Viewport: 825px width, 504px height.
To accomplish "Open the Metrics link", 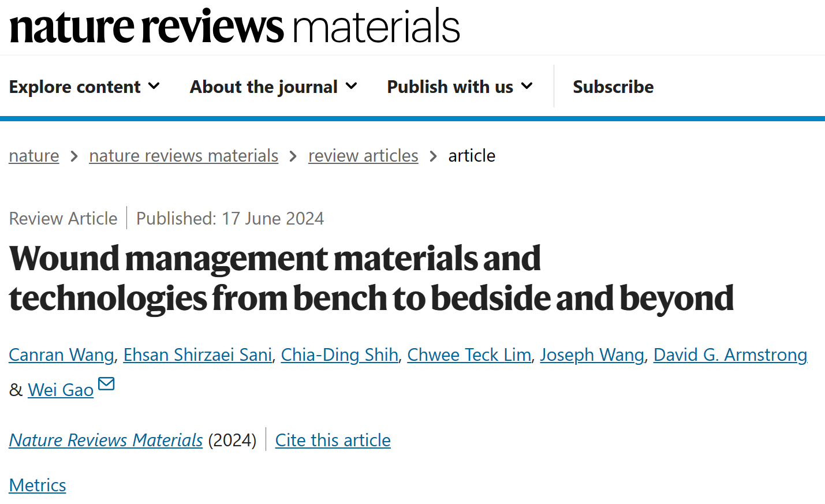I will [x=38, y=485].
